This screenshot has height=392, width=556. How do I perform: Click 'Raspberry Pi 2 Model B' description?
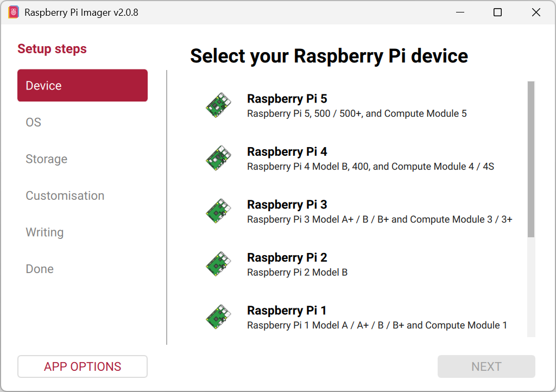(x=297, y=272)
